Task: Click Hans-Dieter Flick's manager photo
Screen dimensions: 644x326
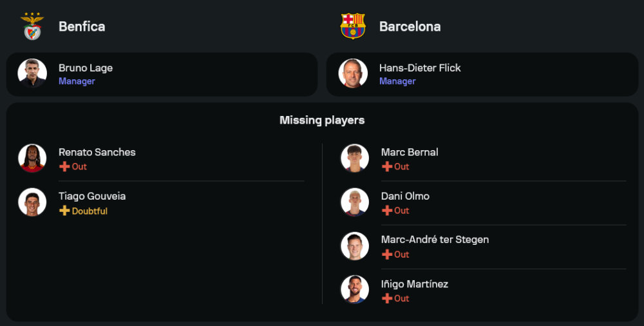Action: point(353,73)
